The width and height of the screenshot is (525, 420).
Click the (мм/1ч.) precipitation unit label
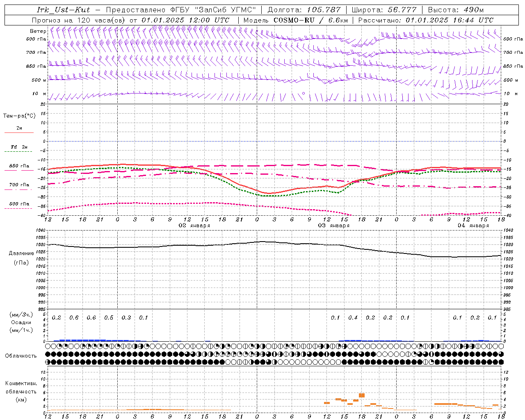coord(21,330)
